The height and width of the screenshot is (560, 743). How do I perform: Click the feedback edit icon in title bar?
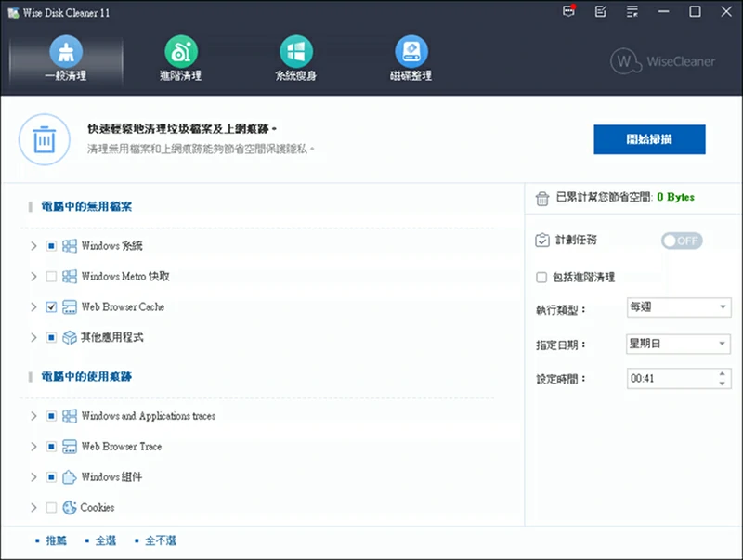point(600,11)
